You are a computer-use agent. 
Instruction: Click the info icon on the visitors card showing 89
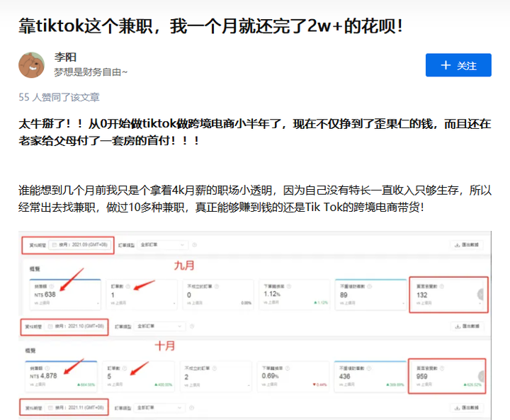pyautogui.click(x=369, y=286)
